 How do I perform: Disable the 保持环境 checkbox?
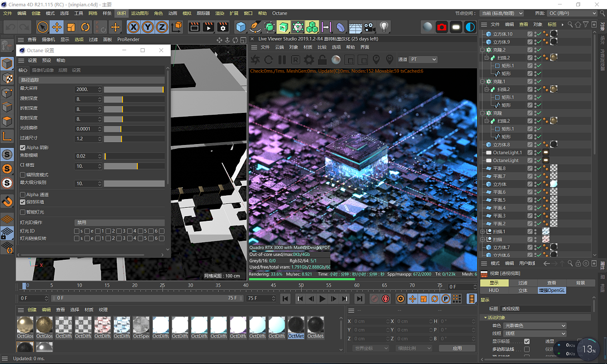tap(23, 202)
